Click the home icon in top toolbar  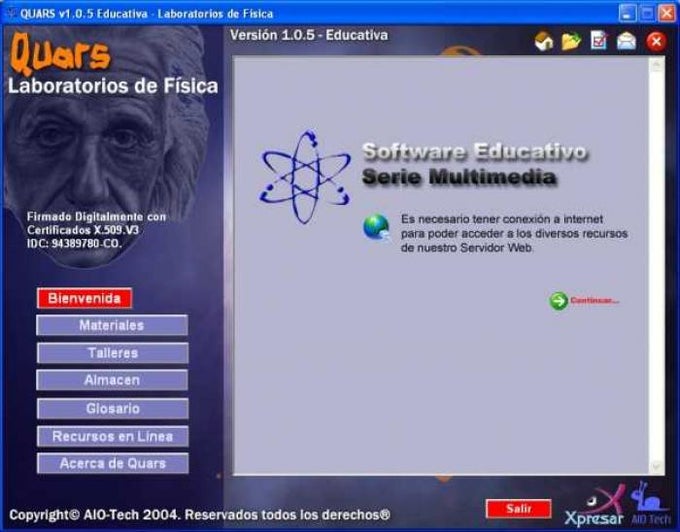[544, 42]
